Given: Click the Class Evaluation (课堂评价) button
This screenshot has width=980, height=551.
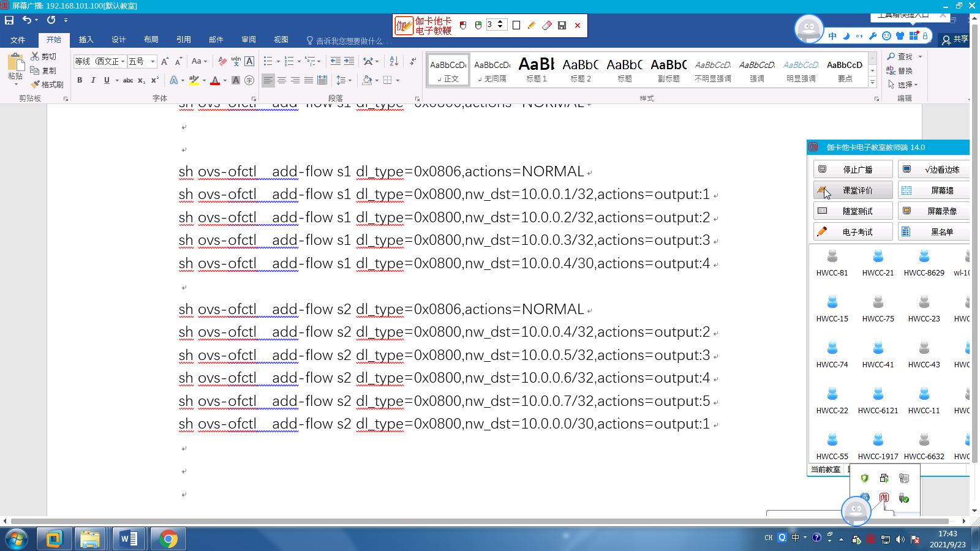Looking at the screenshot, I should (853, 190).
